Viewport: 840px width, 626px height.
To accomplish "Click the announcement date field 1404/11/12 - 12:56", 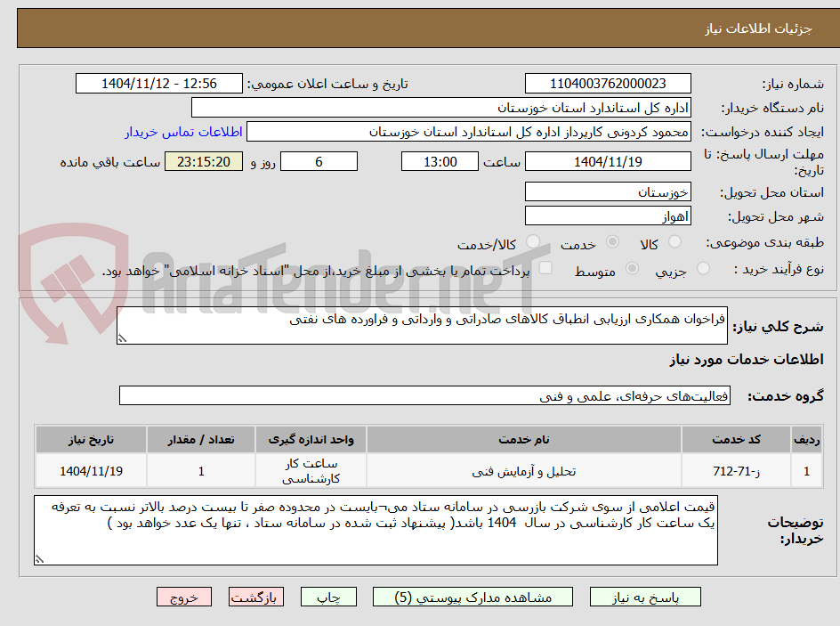I will tap(159, 84).
